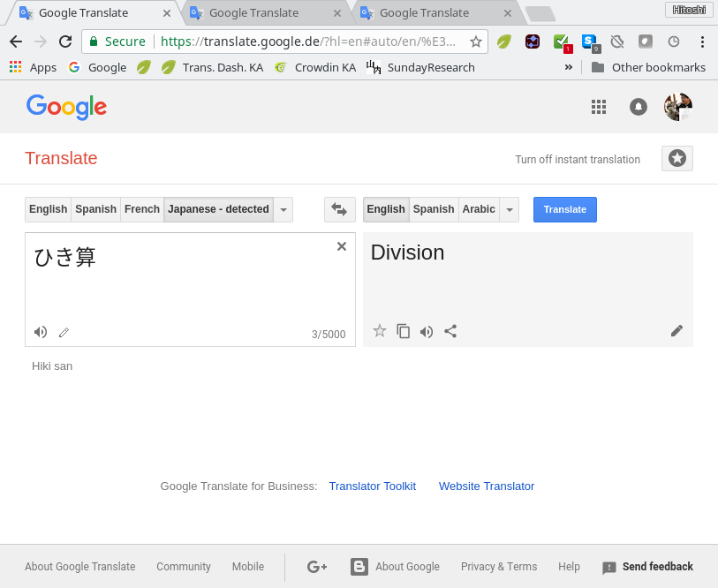Viewport: 718px width, 588px height.
Task: Open a new browser tab
Action: click(x=540, y=14)
